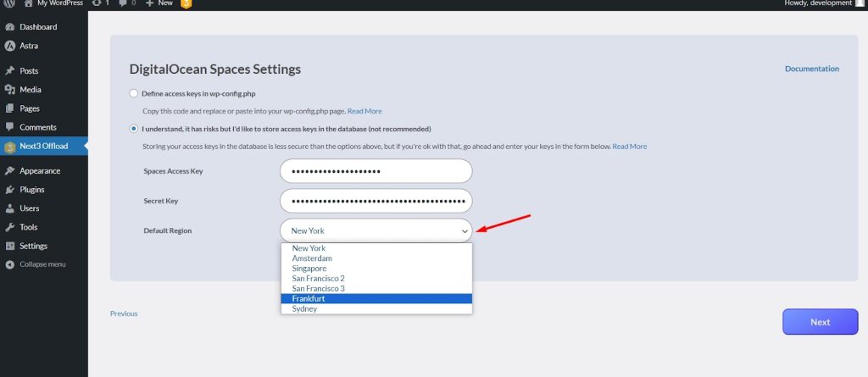Choose Singapore from region list
868x377 pixels.
pyautogui.click(x=376, y=269)
